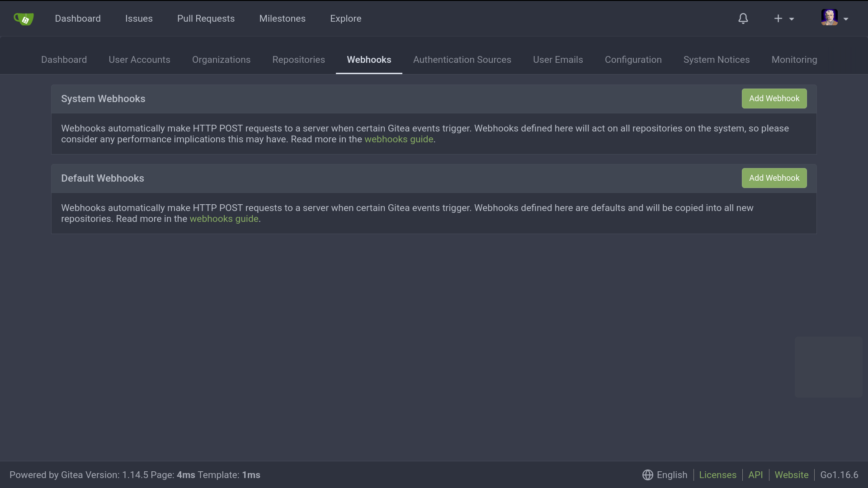The width and height of the screenshot is (868, 488).
Task: Open the notifications bell
Action: click(743, 19)
